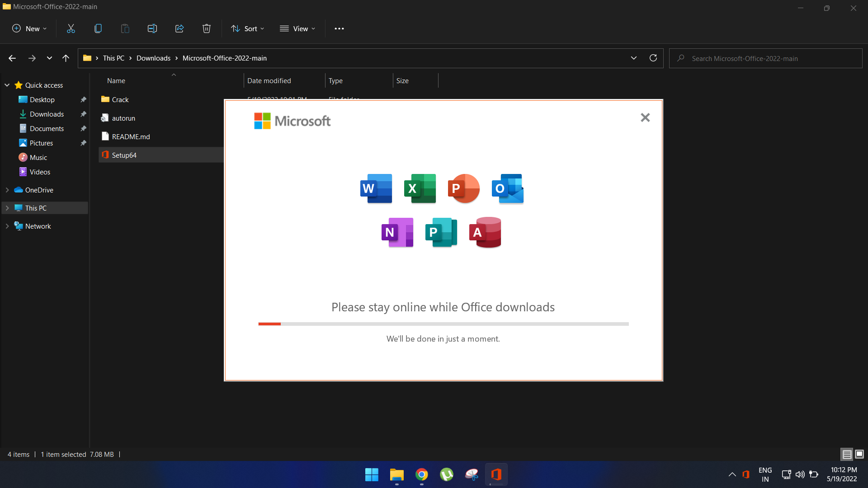Viewport: 868px width, 488px height.
Task: Open recent locations dropdown arrow
Action: click(49, 58)
